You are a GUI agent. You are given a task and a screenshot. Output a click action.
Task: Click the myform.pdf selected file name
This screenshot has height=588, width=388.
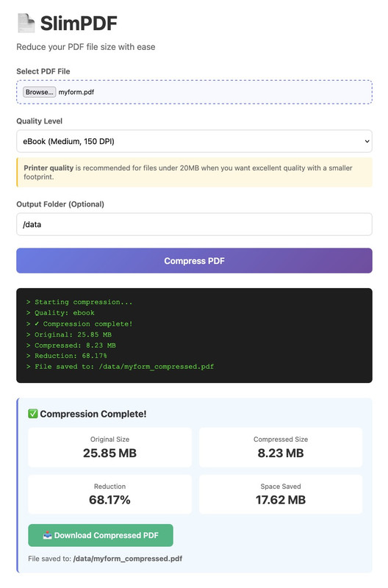(76, 93)
